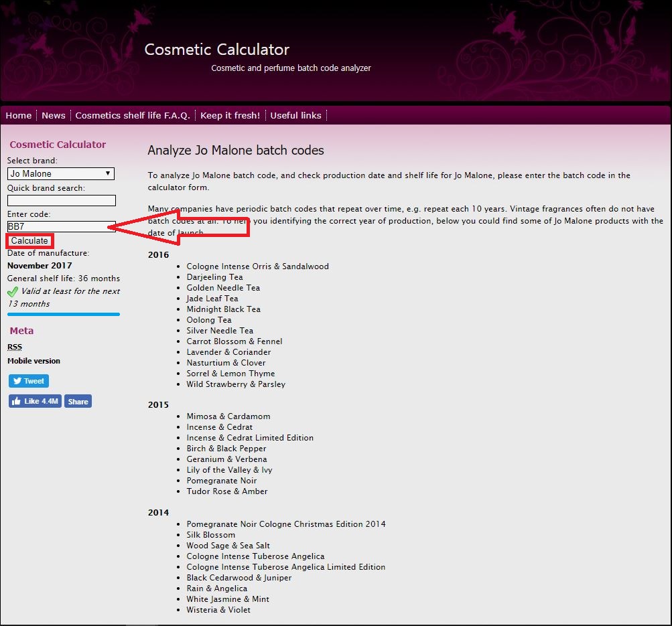Click the Silk Blossom list item
The height and width of the screenshot is (626, 672).
(x=211, y=535)
